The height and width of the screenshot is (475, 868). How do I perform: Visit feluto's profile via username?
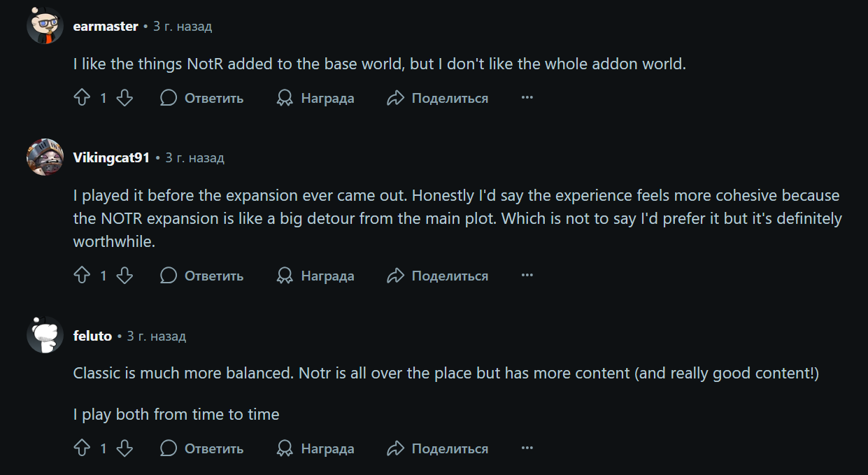(x=92, y=336)
